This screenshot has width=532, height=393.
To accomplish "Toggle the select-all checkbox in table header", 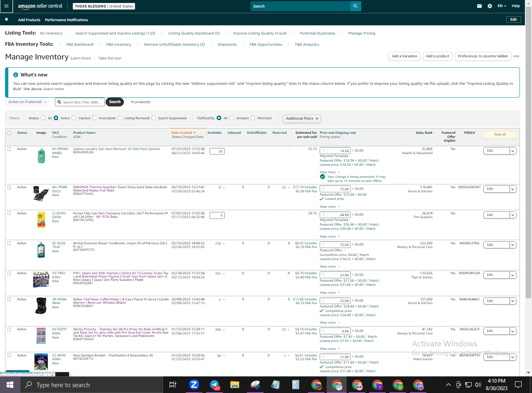I will (x=9, y=133).
